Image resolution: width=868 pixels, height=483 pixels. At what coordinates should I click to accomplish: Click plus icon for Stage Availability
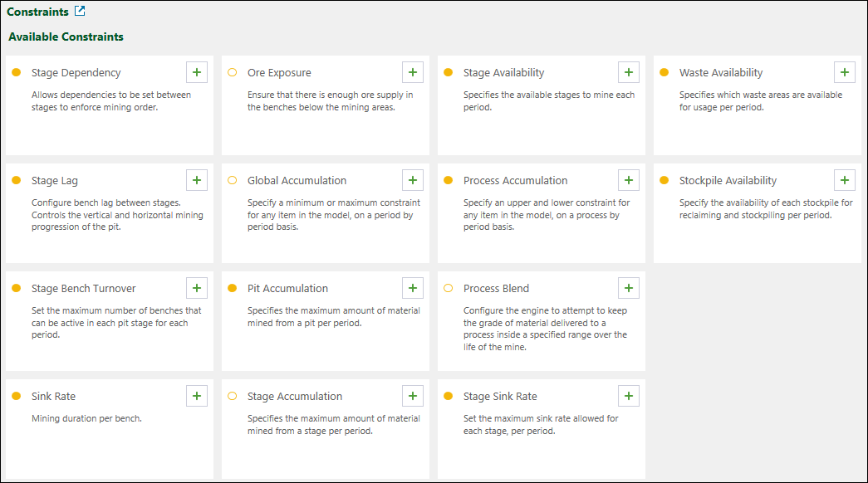[x=629, y=72]
